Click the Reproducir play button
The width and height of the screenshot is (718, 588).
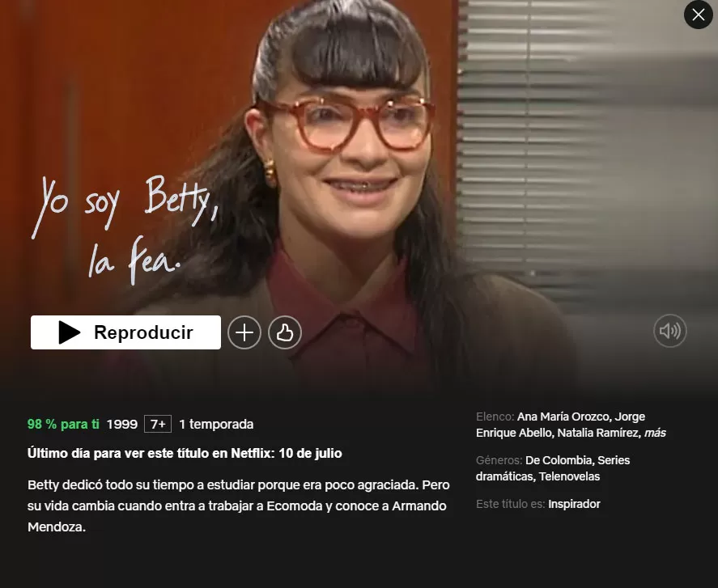[125, 332]
